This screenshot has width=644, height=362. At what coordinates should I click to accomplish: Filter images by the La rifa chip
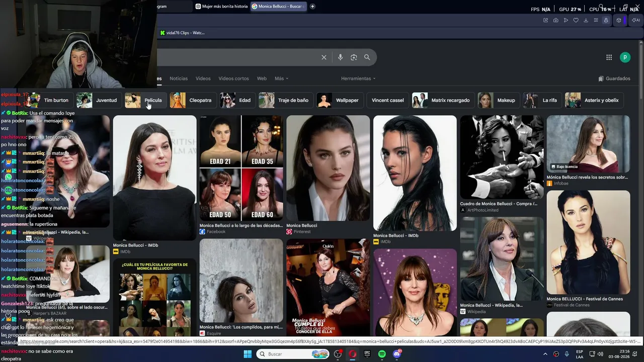(542, 100)
